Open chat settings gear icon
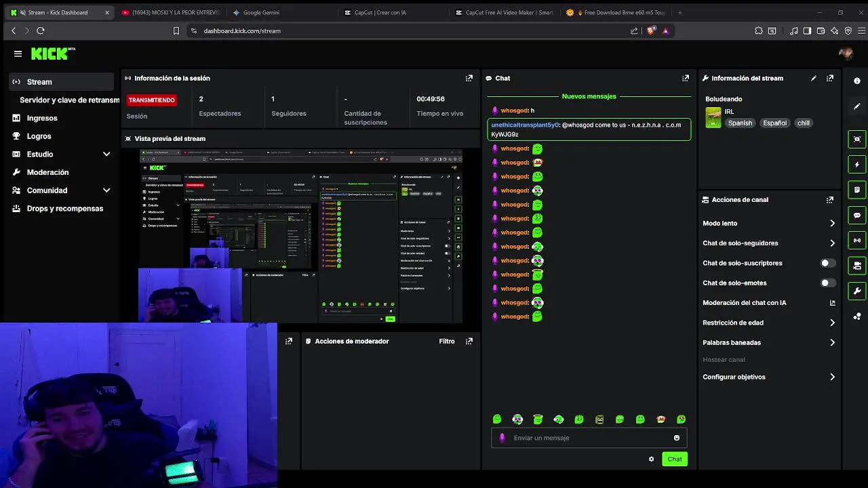Image resolution: width=868 pixels, height=488 pixels. [651, 459]
